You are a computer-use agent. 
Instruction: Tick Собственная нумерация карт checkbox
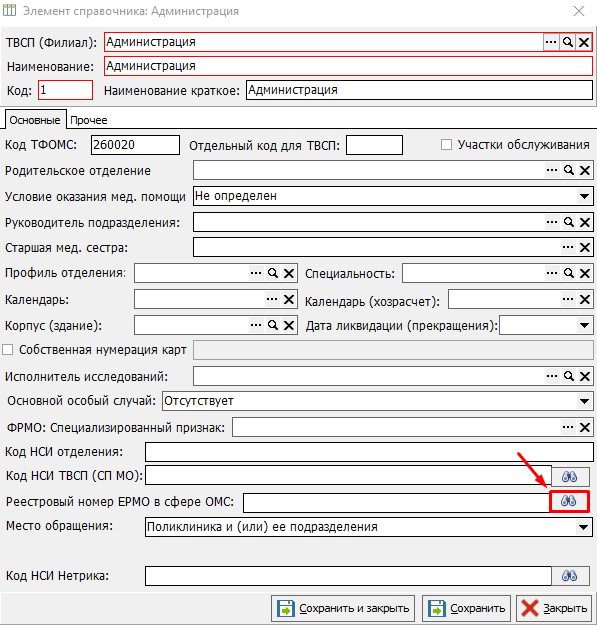8,350
